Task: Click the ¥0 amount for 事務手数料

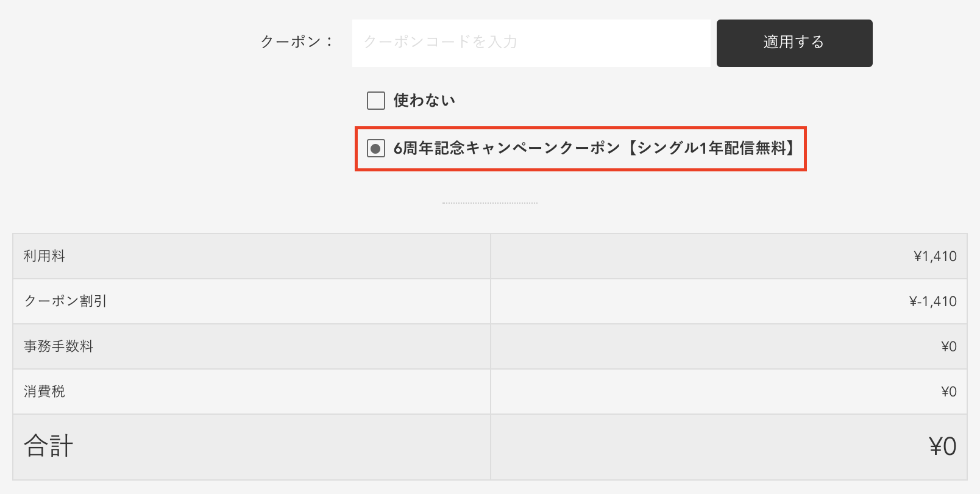Action: [x=948, y=346]
